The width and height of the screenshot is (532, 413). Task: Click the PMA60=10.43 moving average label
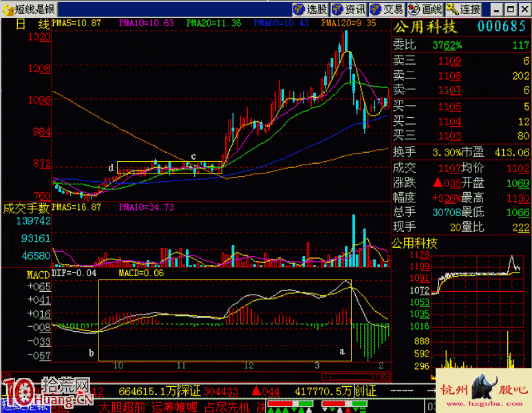(281, 23)
